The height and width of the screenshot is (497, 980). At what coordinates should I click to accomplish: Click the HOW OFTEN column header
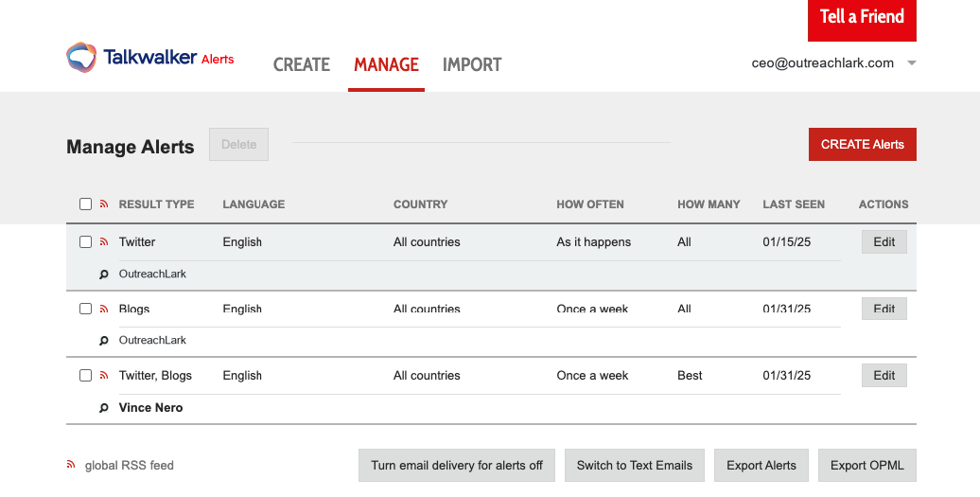click(x=590, y=204)
